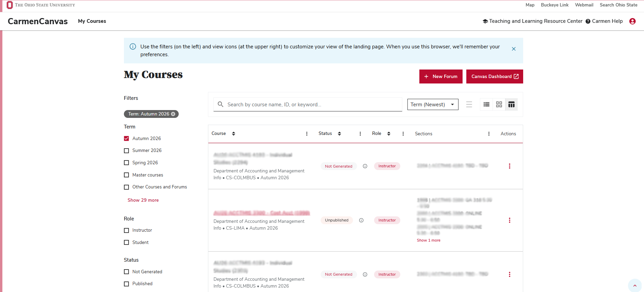Click the scroll-to-top arrow button
This screenshot has height=292, width=644.
click(634, 286)
